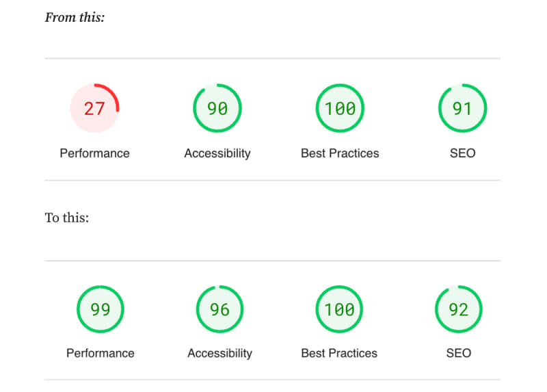547x392 pixels.
Task: Click the Best Practices label in lower row
Action: click(339, 353)
